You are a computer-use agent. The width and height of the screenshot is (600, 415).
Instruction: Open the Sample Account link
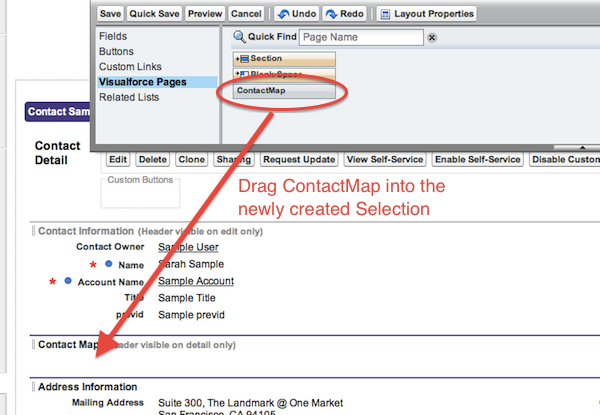(x=196, y=281)
